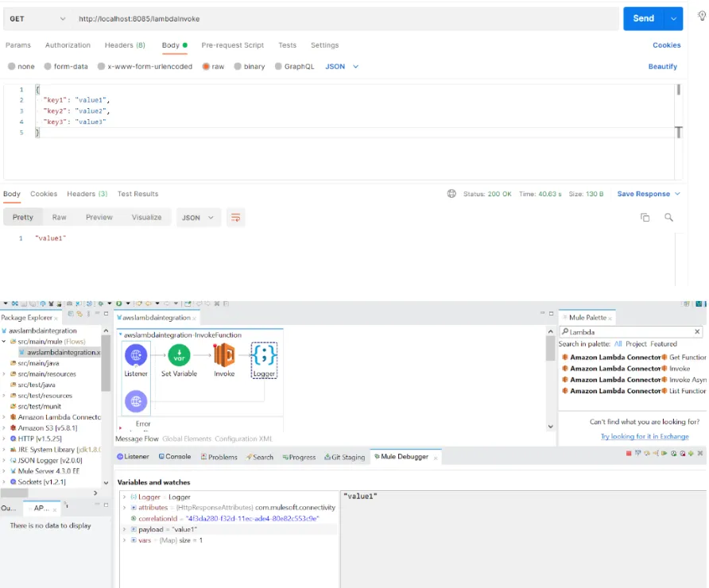Open the Headers (8) request tab

[x=125, y=45]
